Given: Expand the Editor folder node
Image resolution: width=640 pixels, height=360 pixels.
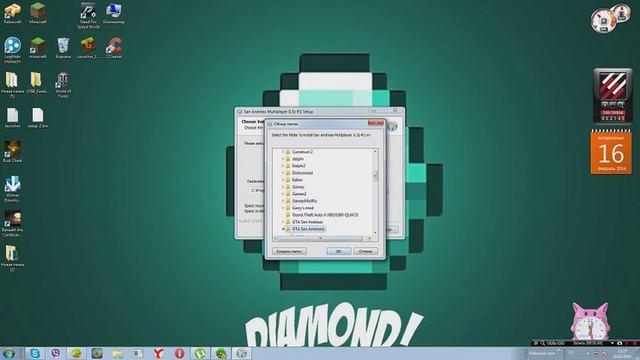Looking at the screenshot, I should [282, 180].
